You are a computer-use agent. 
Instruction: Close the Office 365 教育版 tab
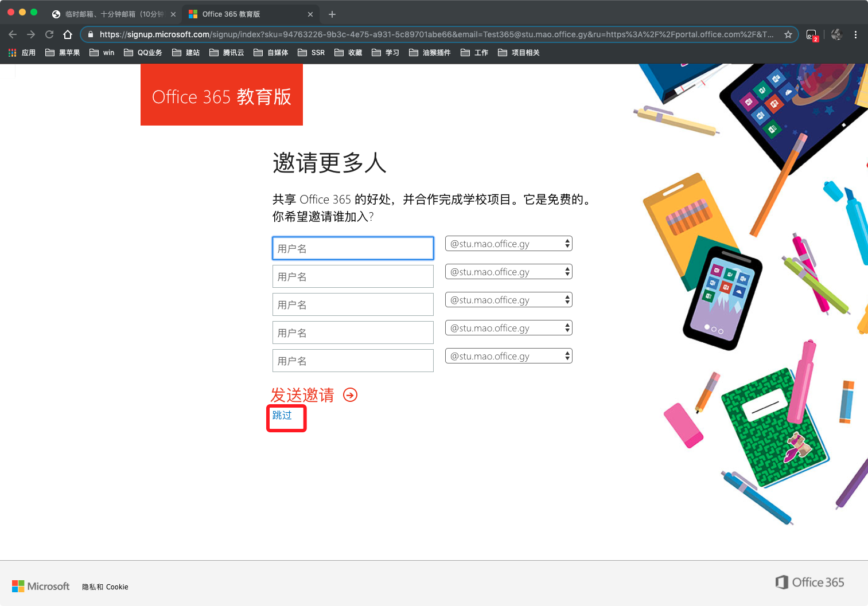click(x=310, y=14)
